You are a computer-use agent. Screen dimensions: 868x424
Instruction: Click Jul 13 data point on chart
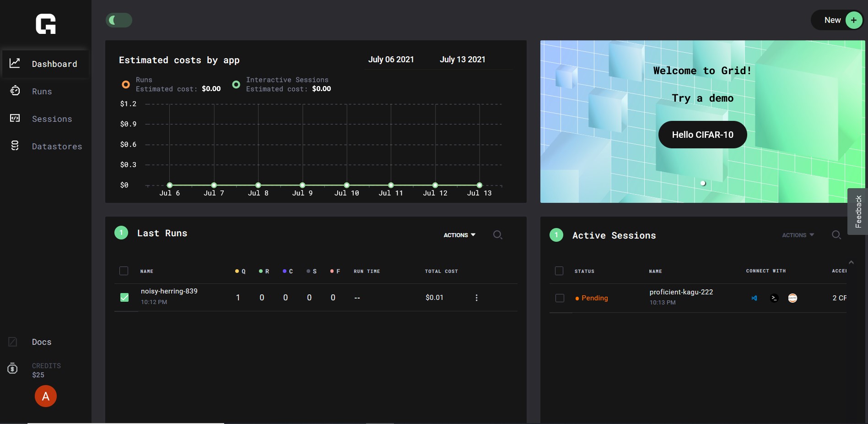click(x=480, y=185)
